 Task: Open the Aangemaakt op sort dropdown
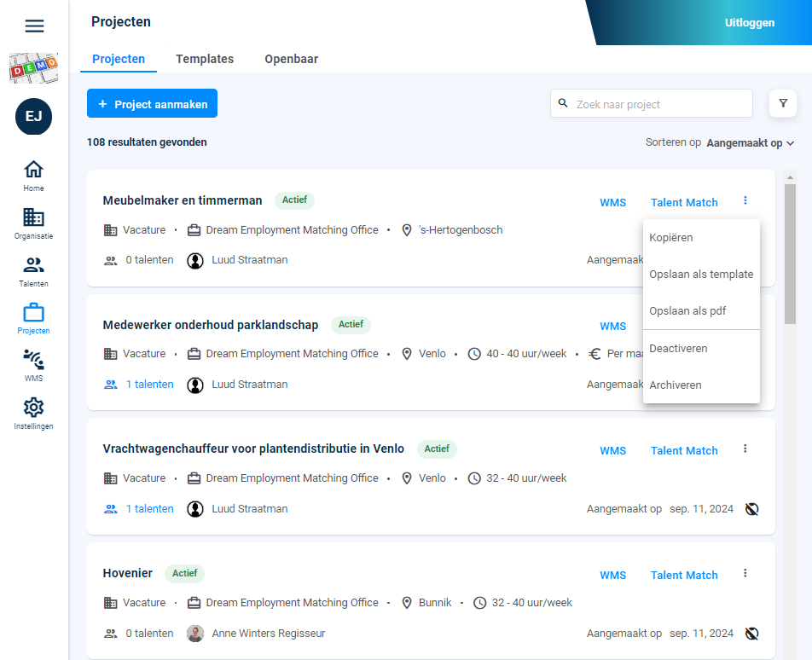751,143
